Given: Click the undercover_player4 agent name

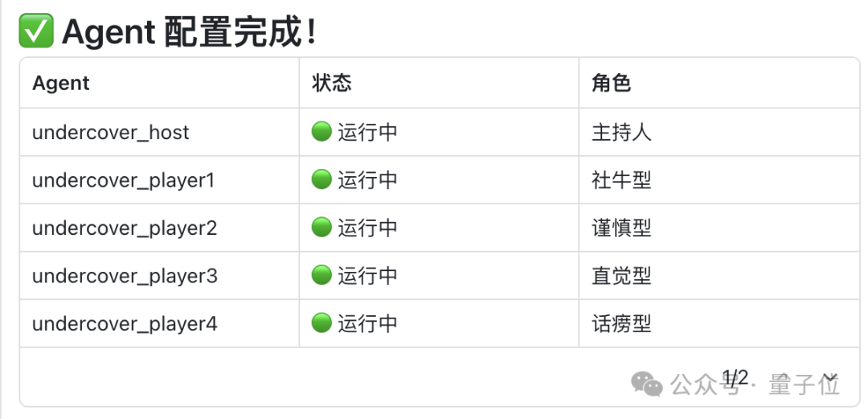Looking at the screenshot, I should 125,324.
